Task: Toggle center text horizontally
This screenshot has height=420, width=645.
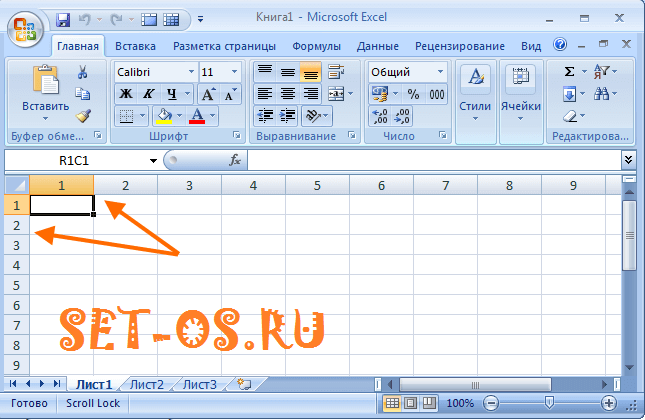Action: pos(288,94)
